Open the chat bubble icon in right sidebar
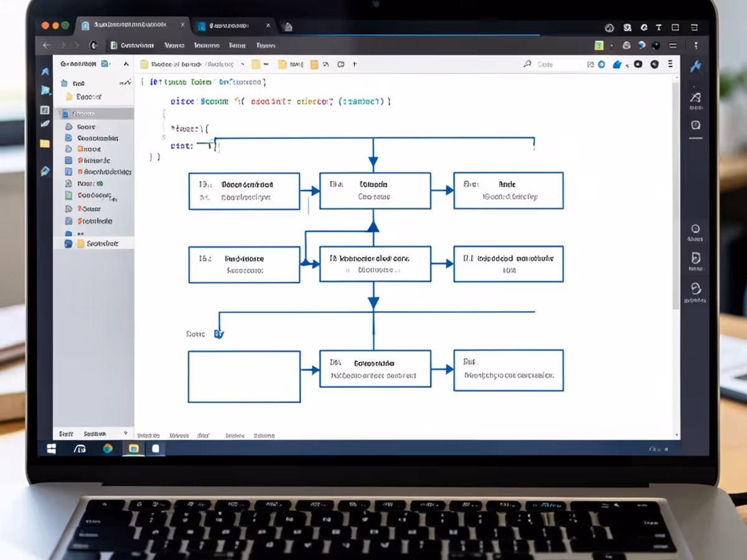The height and width of the screenshot is (560, 747). coord(696,124)
